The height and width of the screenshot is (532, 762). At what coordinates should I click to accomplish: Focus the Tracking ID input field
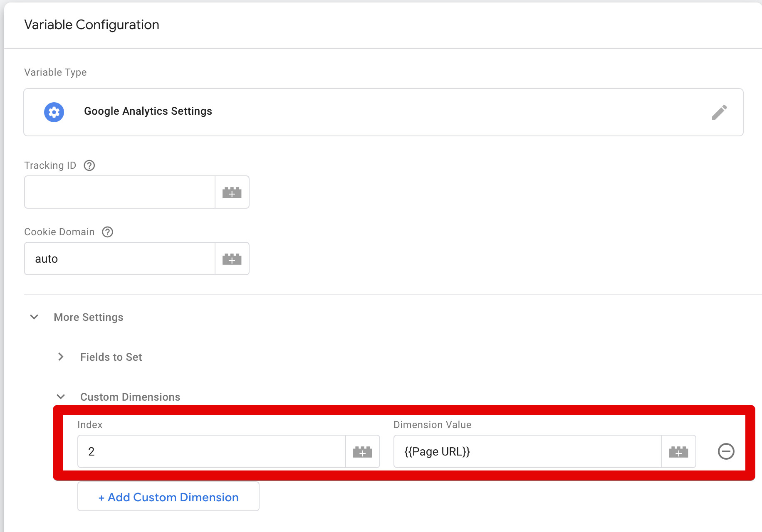click(120, 192)
